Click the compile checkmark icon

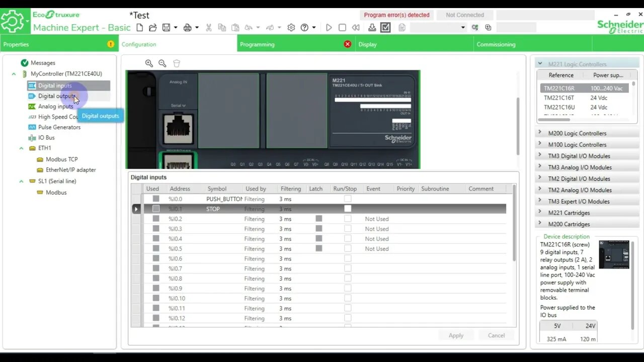[x=385, y=28]
